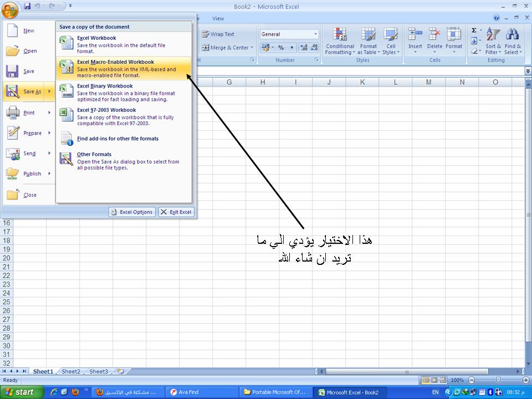
Task: Click the Accounting Number Format icon
Action: click(x=265, y=48)
